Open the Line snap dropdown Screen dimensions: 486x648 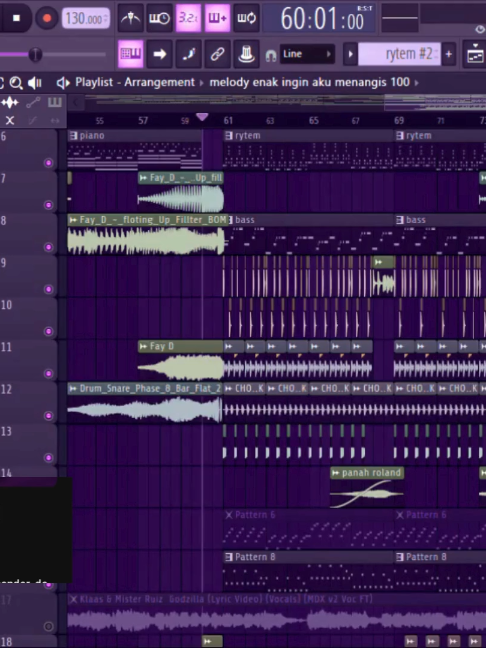point(307,54)
